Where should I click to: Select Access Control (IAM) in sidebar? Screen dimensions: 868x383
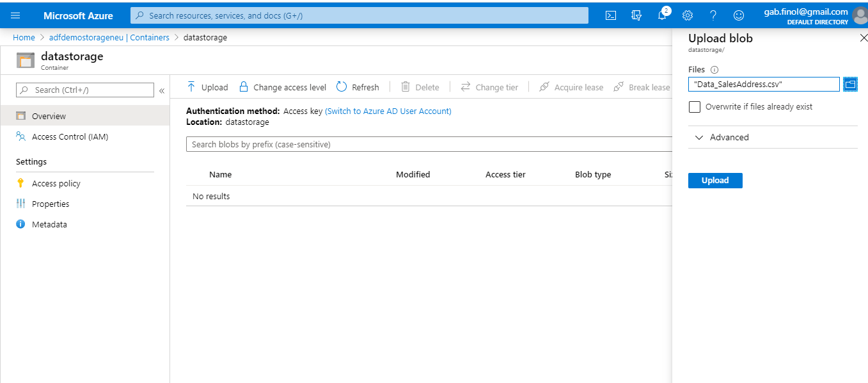pyautogui.click(x=70, y=136)
